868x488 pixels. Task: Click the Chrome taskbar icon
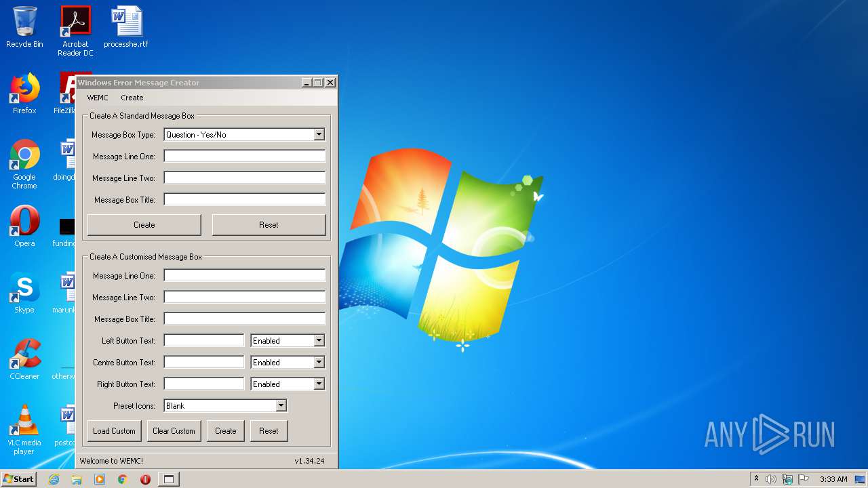tap(123, 479)
